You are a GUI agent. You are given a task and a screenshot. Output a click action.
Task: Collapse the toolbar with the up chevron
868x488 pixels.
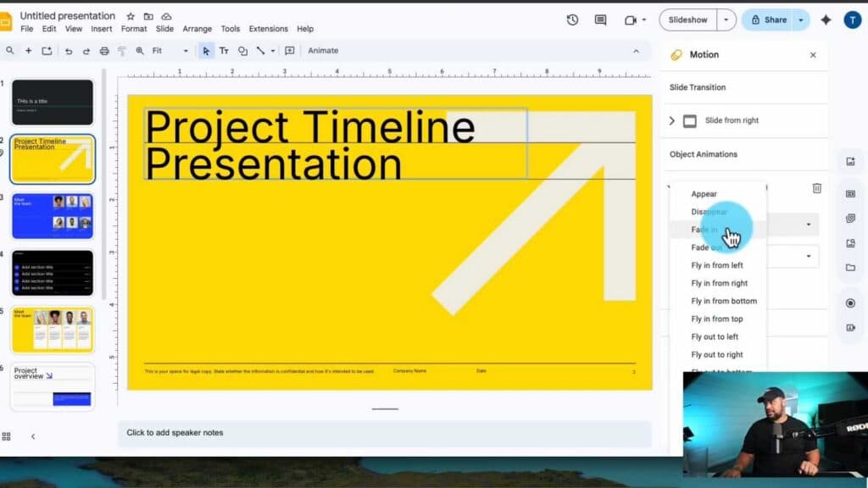point(636,51)
